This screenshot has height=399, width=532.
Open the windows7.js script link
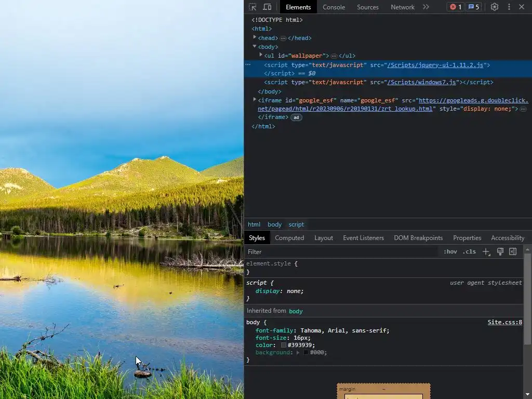422,82
